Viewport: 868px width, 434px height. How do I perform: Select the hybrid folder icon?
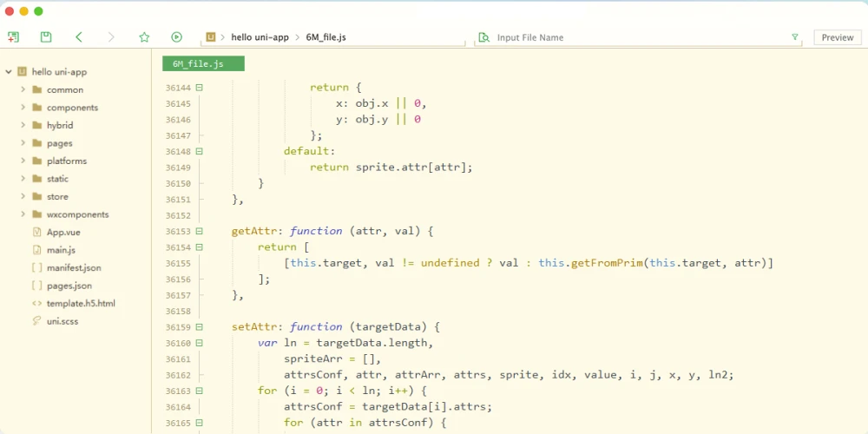click(x=37, y=125)
